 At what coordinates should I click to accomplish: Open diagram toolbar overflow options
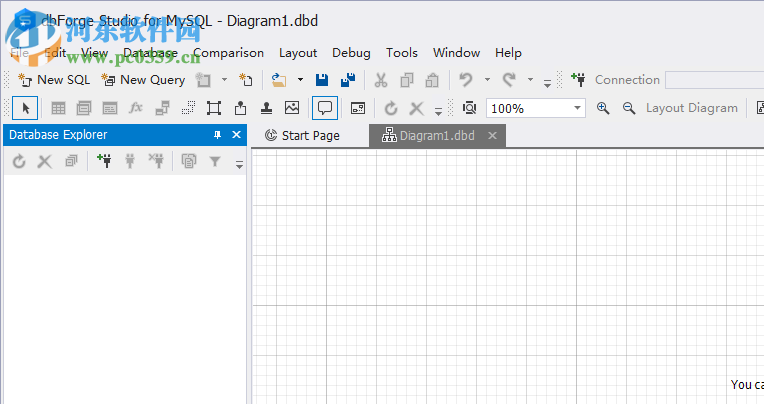(438, 112)
